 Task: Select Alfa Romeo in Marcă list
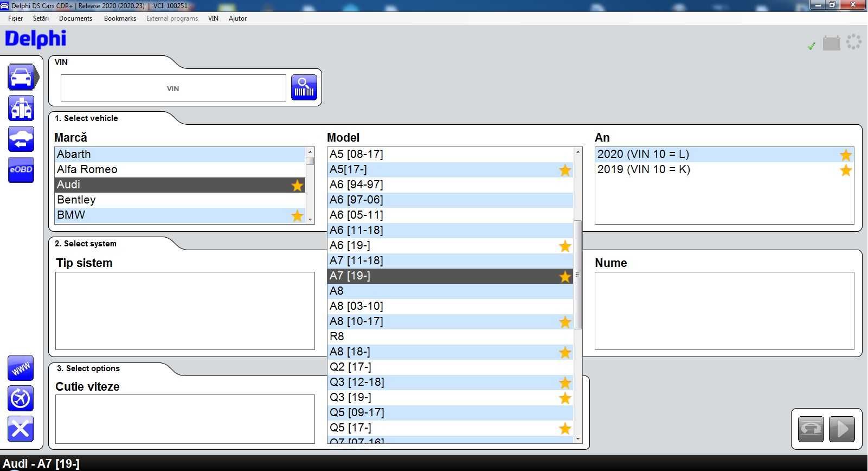pyautogui.click(x=180, y=169)
